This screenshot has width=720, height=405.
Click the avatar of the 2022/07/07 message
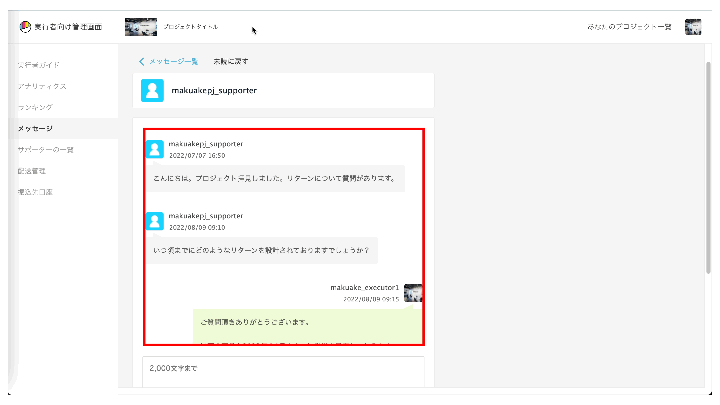(154, 149)
